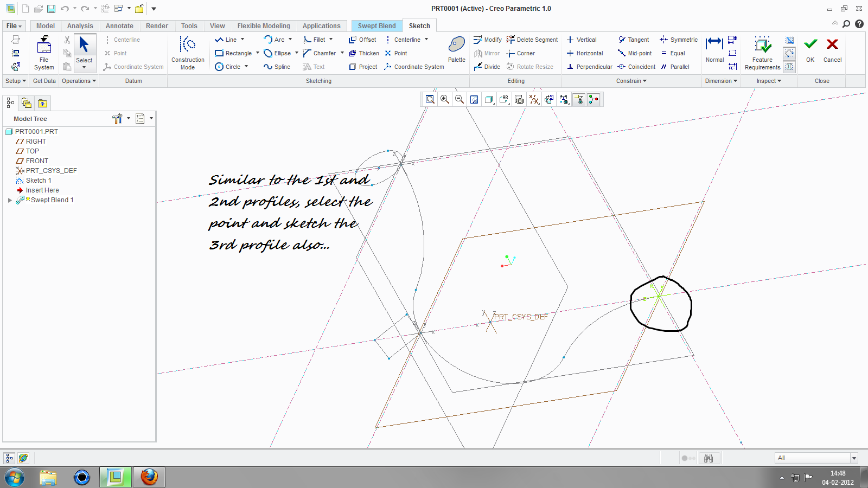Viewport: 868px width, 488px height.
Task: Apply the Perpendicular constraint
Action: pyautogui.click(x=590, y=67)
